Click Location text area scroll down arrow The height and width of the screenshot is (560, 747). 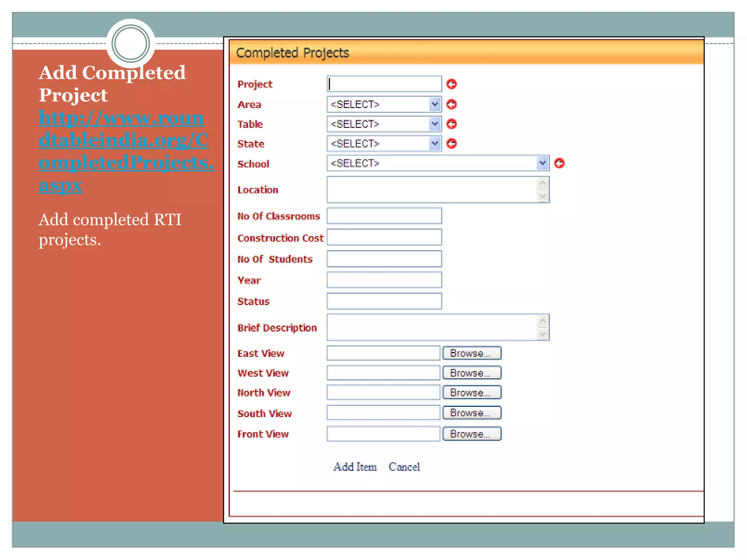click(x=543, y=196)
